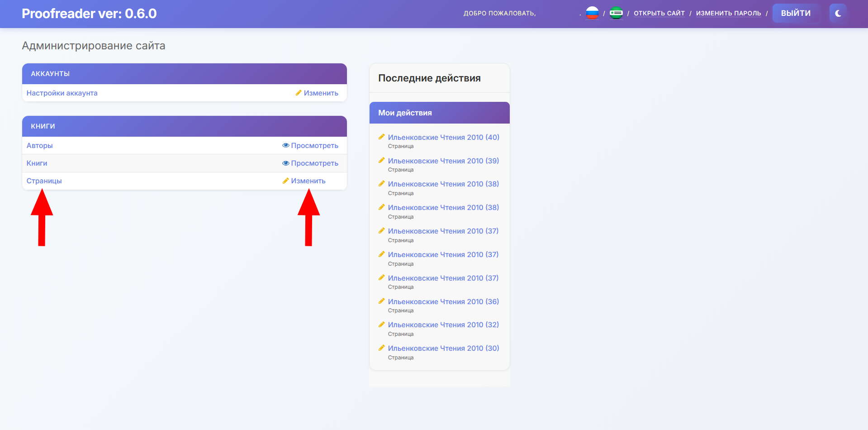The width and height of the screenshot is (868, 430).
Task: Click Просмотреть in the Авторы row
Action: coord(311,145)
